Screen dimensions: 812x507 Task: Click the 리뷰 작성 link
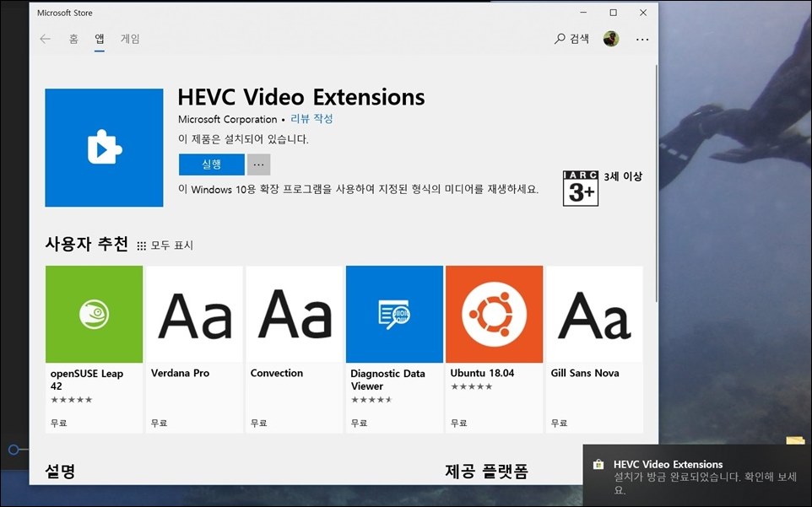point(311,119)
